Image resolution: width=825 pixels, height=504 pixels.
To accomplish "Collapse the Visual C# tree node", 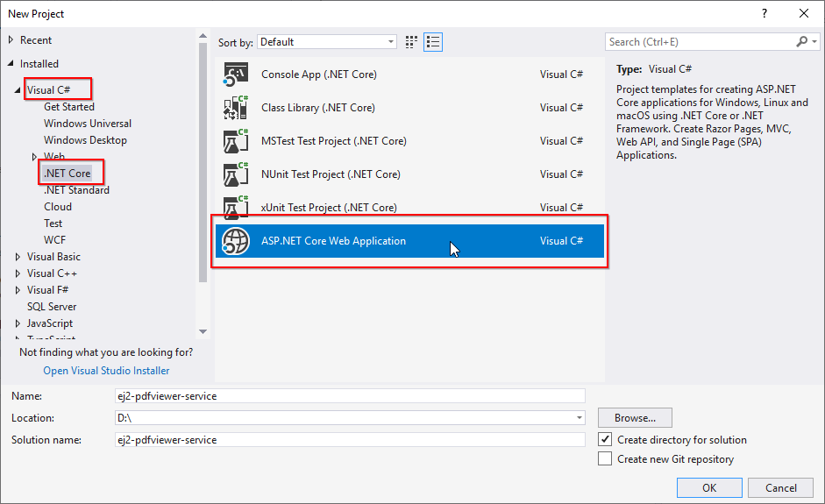I will point(18,90).
